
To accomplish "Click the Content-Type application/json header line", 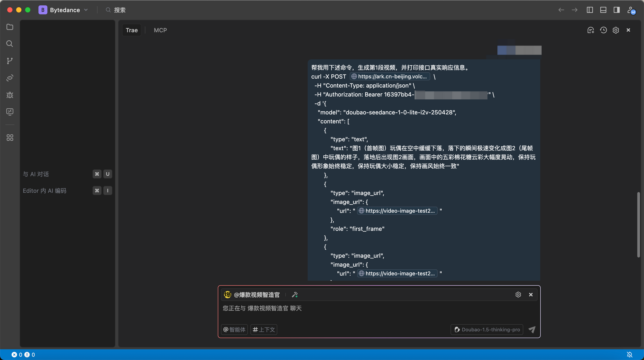I will [x=364, y=85].
